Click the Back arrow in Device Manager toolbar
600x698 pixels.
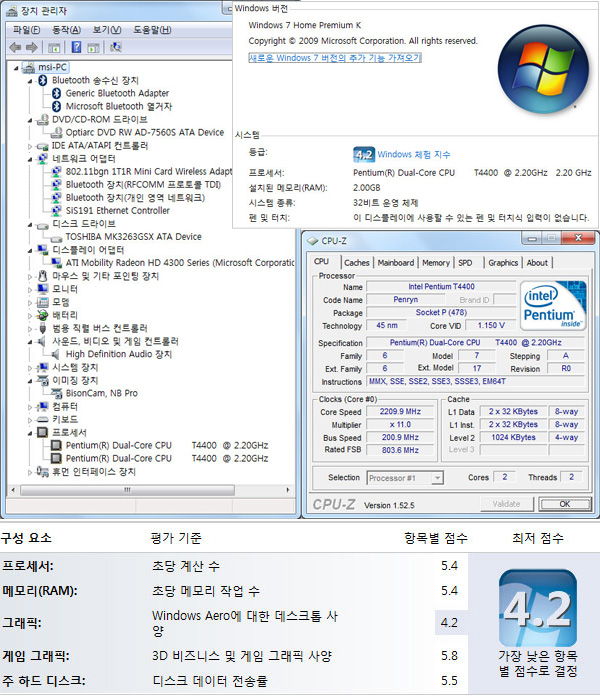(15, 47)
